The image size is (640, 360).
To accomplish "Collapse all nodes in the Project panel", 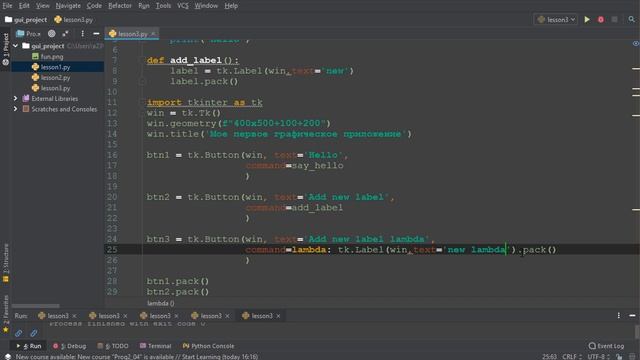I will (65, 34).
